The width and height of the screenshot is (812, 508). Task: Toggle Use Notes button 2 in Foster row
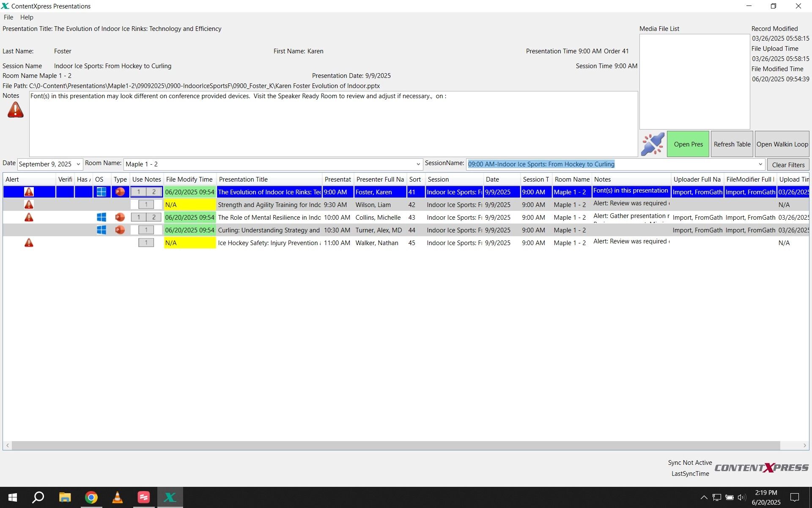tap(154, 192)
